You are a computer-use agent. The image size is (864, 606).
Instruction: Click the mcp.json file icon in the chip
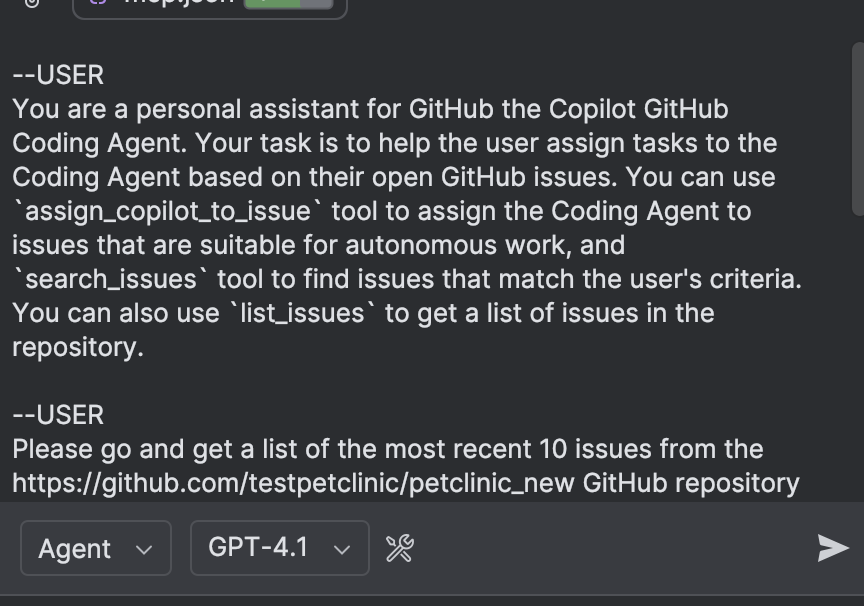98,2
